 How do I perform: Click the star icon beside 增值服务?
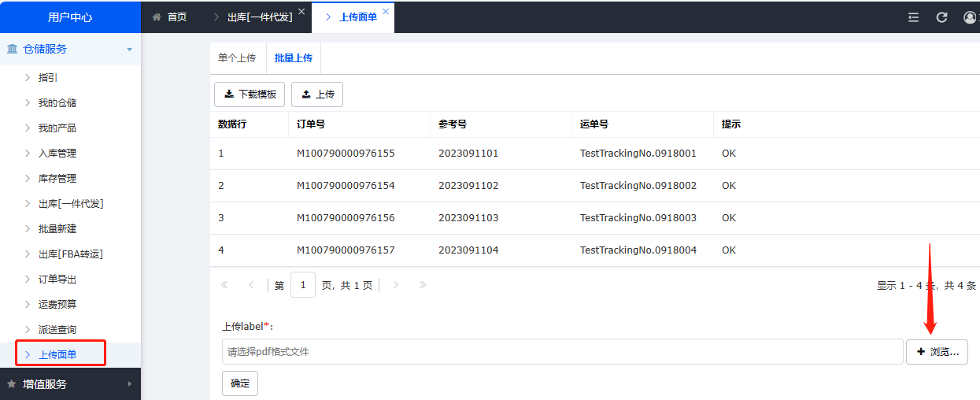tap(12, 384)
